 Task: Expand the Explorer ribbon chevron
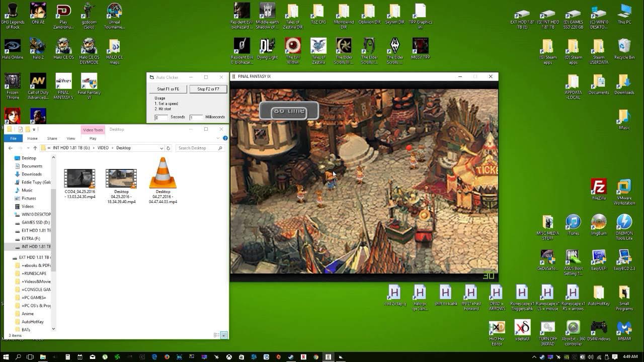pos(219,138)
